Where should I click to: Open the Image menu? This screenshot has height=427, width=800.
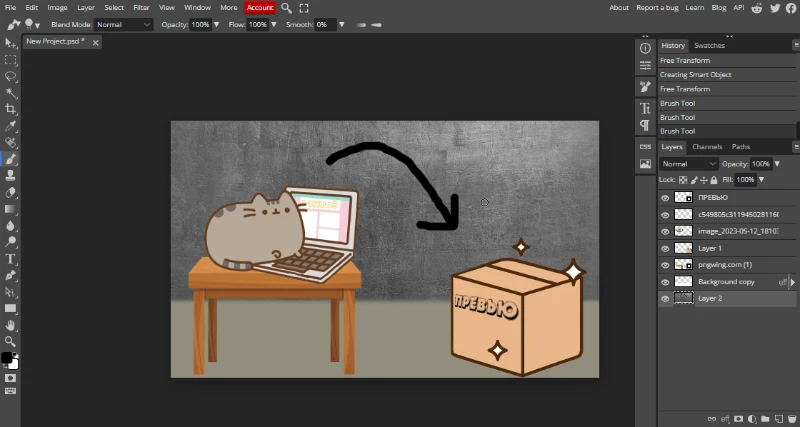58,8
